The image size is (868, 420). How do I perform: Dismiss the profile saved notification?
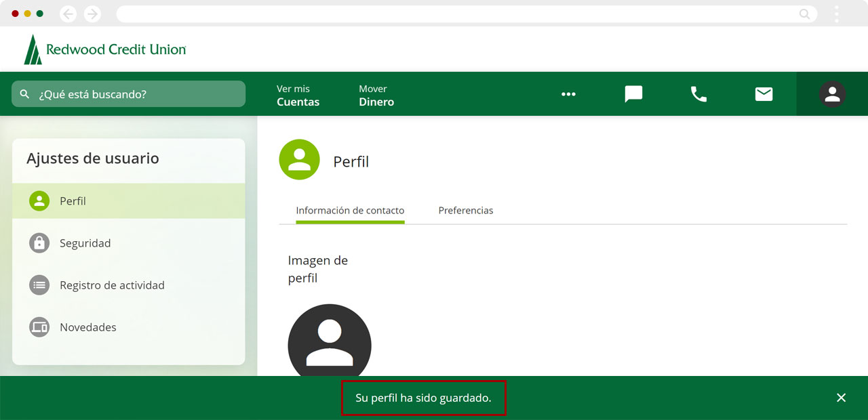click(x=841, y=398)
